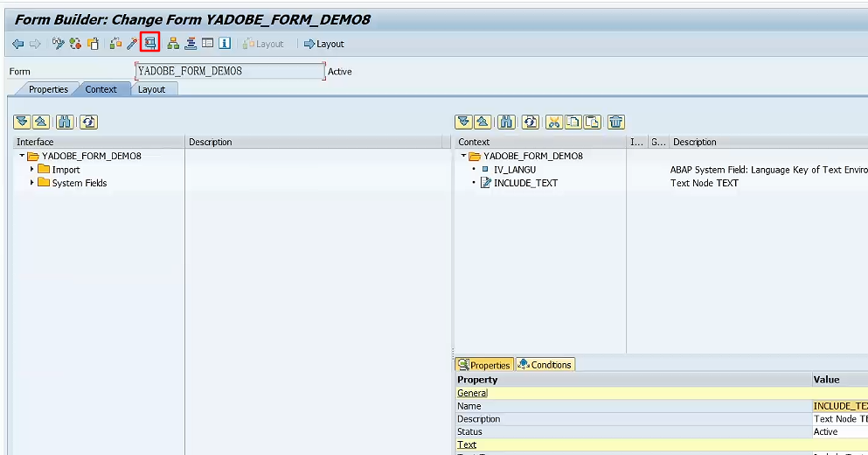This screenshot has width=868, height=455.
Task: Open the Conditions tab in lower panel
Action: (x=545, y=365)
